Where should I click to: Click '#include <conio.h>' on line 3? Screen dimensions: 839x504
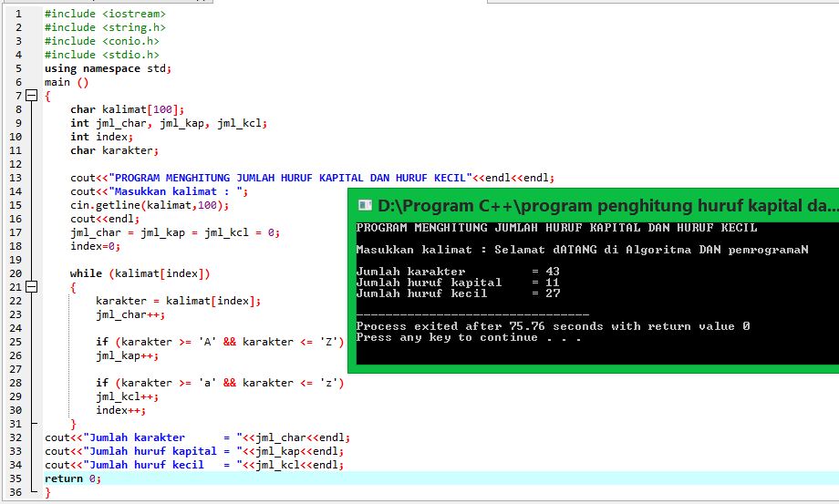tap(102, 41)
